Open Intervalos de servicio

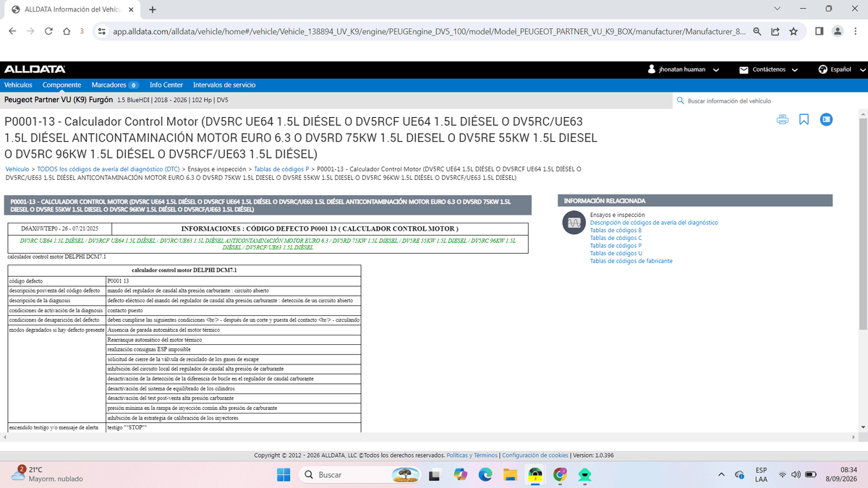pyautogui.click(x=224, y=85)
